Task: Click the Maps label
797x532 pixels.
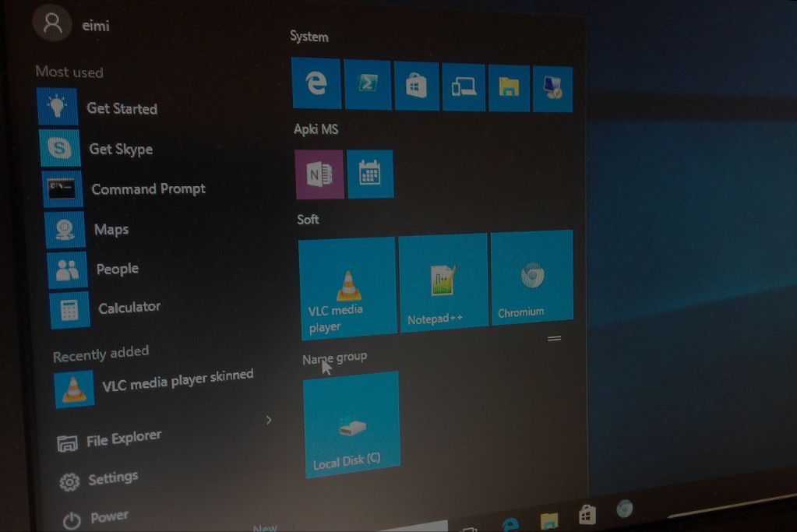Action: pos(111,230)
